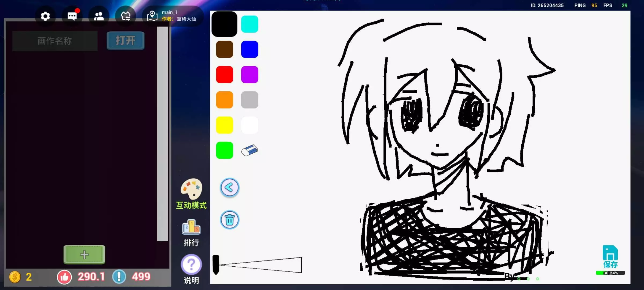The image size is (644, 290).
Task: Pick the red color swatch
Action: (x=224, y=75)
